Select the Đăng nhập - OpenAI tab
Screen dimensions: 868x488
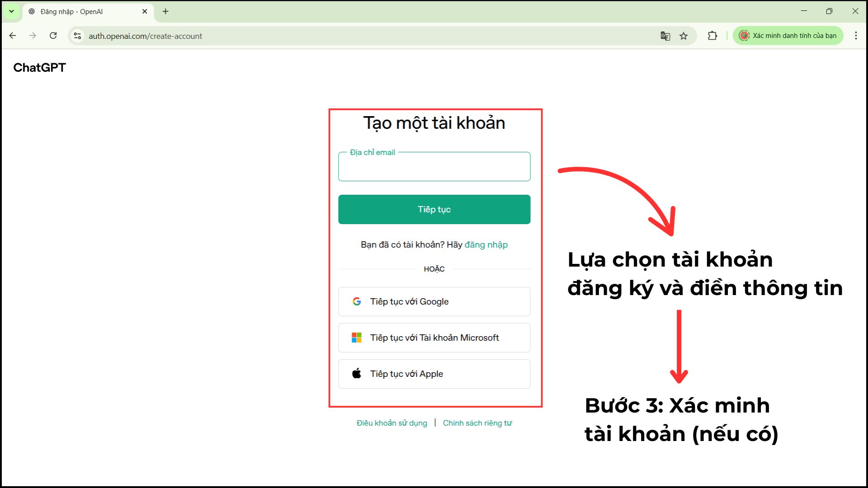[x=88, y=12]
